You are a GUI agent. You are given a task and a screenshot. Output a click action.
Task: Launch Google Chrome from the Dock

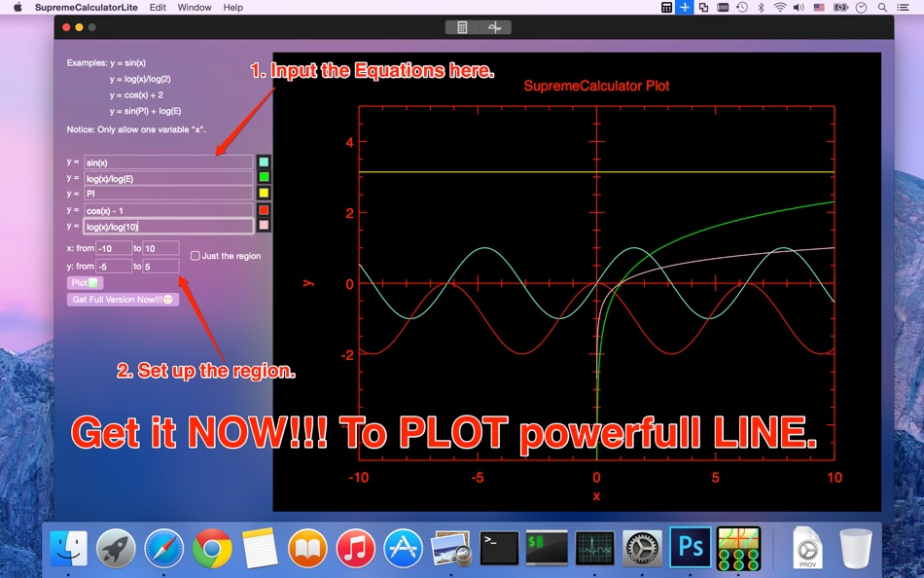tap(212, 549)
